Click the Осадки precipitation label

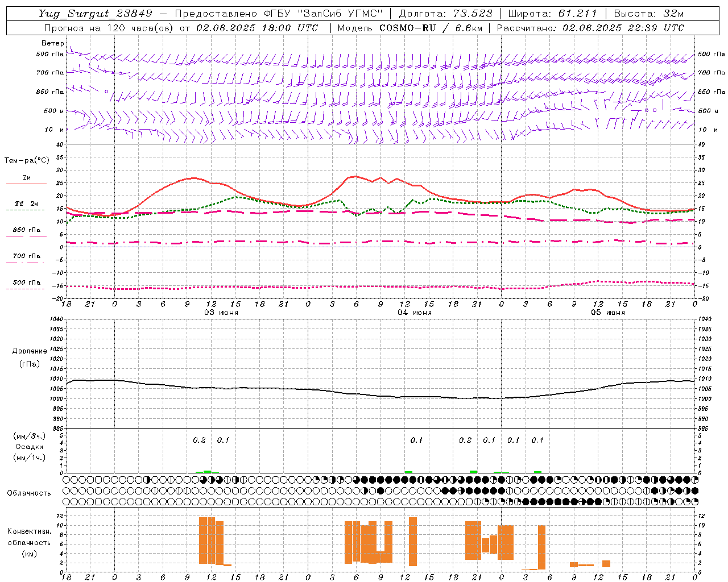30,447
